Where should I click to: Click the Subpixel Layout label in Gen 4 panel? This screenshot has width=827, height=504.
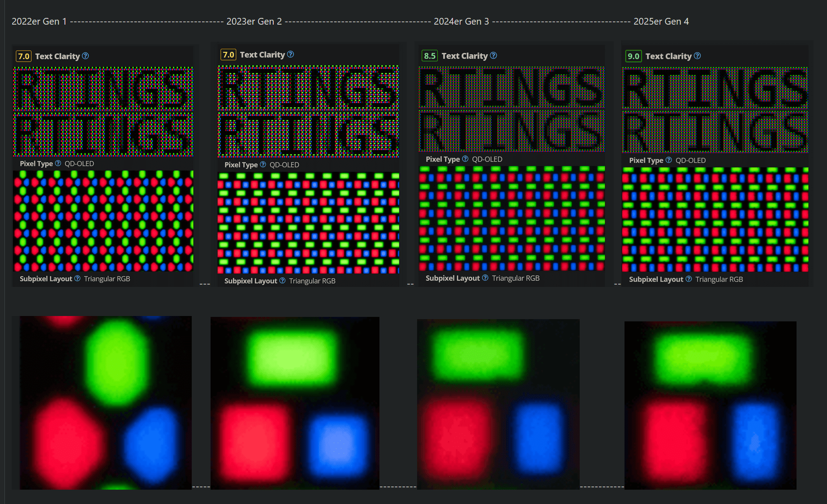click(x=656, y=280)
